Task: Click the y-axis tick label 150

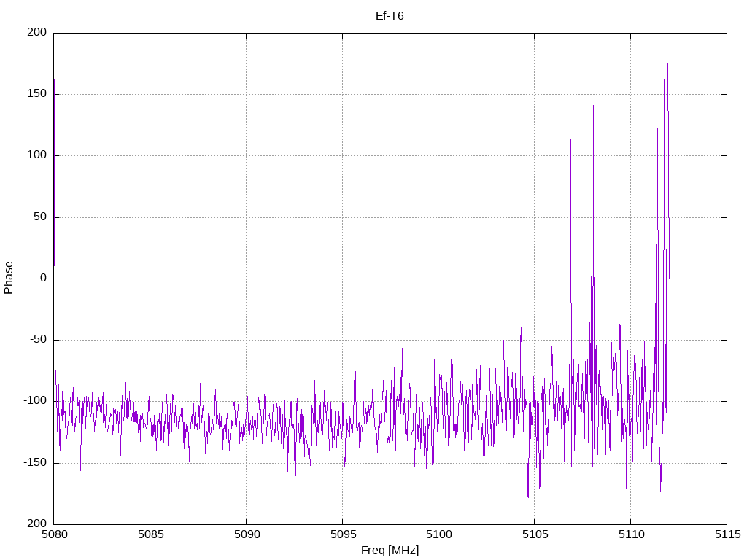Action: point(37,94)
